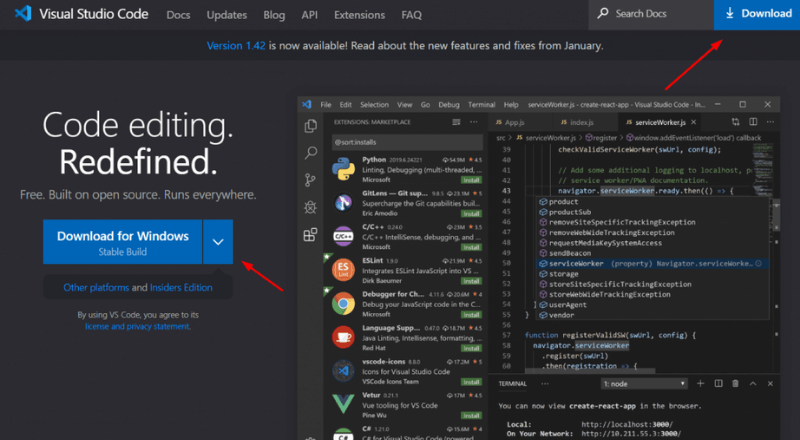This screenshot has width=800, height=440.
Task: Click the Java coffee cup extension icon
Action: pyautogui.click(x=343, y=337)
